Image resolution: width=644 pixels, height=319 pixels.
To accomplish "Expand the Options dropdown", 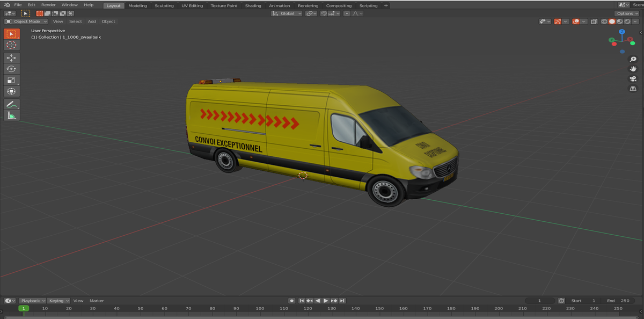I will point(627,13).
